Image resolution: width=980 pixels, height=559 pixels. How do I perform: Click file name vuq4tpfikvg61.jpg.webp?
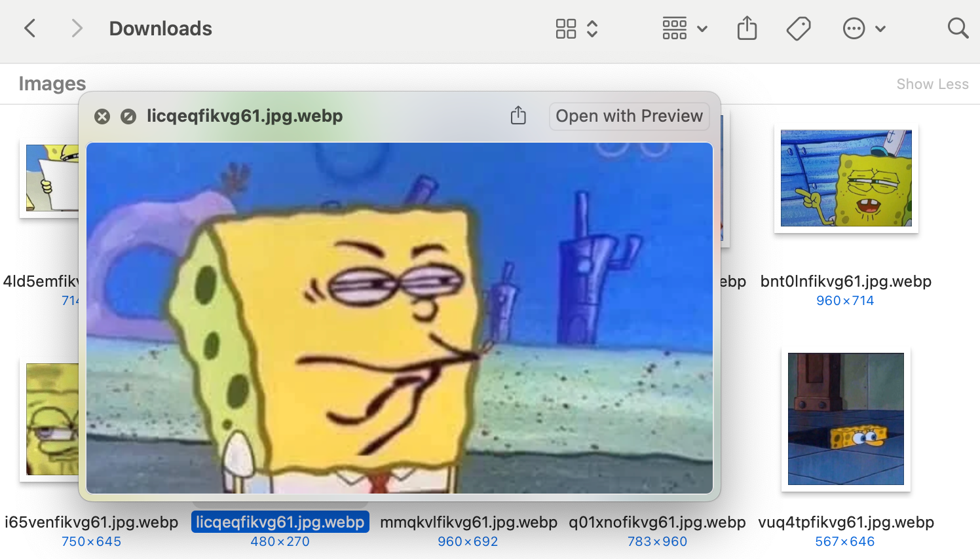(x=846, y=522)
